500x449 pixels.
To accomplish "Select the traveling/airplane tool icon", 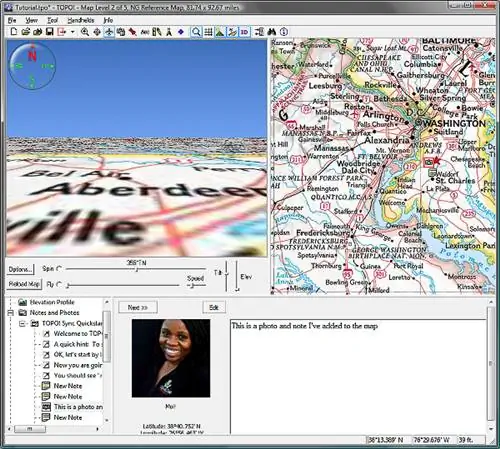I will (109, 32).
